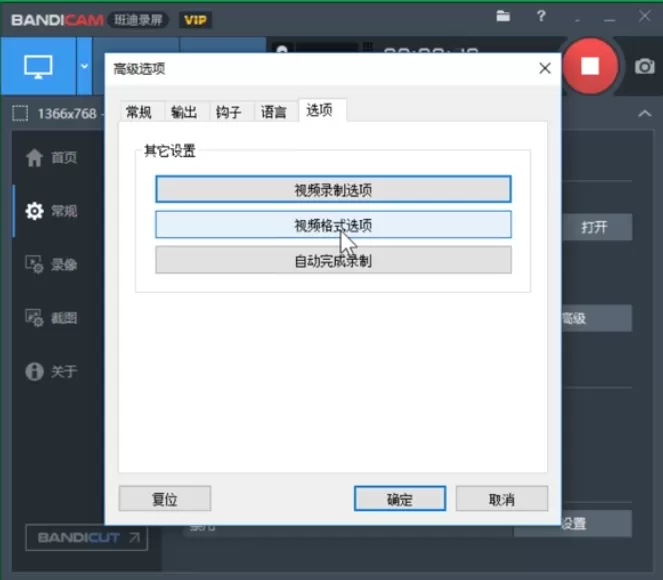Open the output folder icon in the title bar
This screenshot has height=580, width=663.
click(503, 16)
